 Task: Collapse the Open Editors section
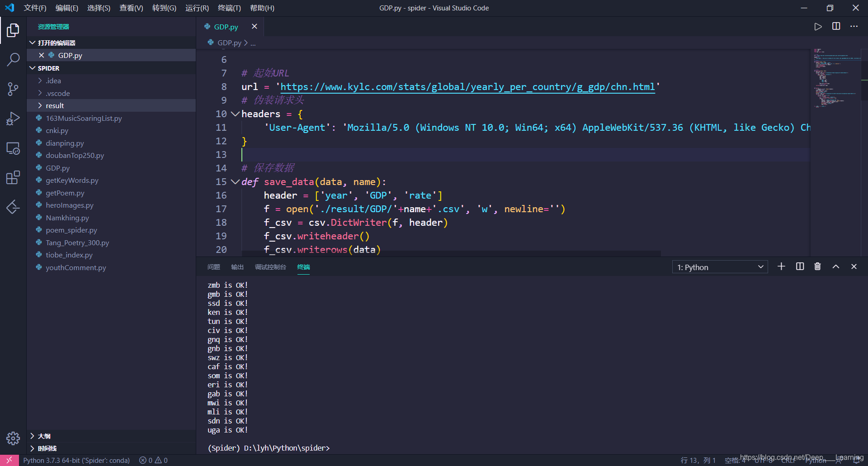pyautogui.click(x=111, y=43)
